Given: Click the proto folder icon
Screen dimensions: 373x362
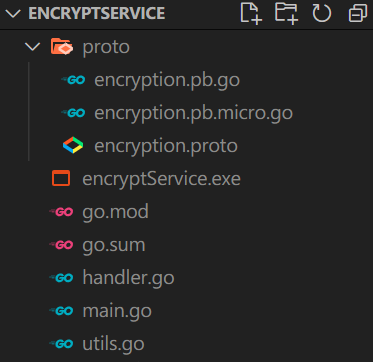Looking at the screenshot, I should (x=62, y=46).
